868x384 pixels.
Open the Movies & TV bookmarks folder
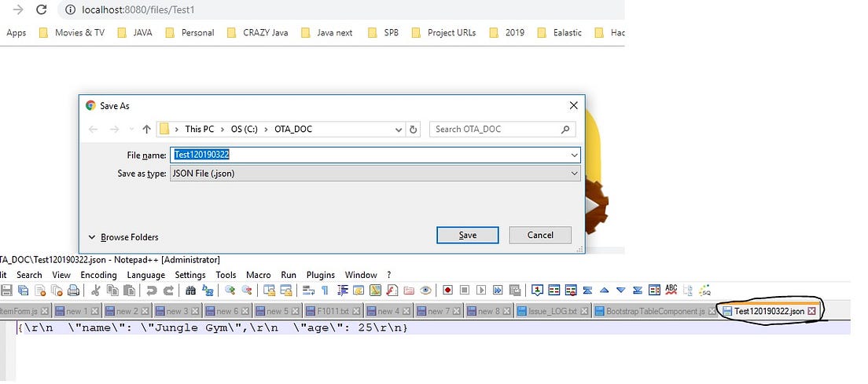click(72, 33)
